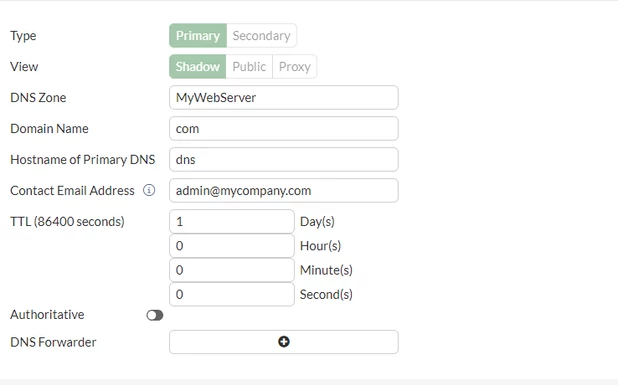Select Secondary type option
Image resolution: width=618 pixels, height=385 pixels.
click(x=261, y=35)
